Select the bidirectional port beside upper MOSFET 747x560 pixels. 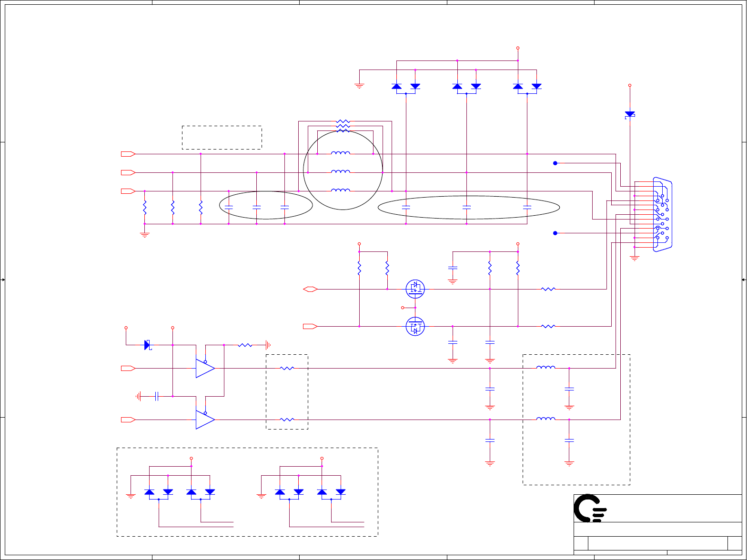310,289
